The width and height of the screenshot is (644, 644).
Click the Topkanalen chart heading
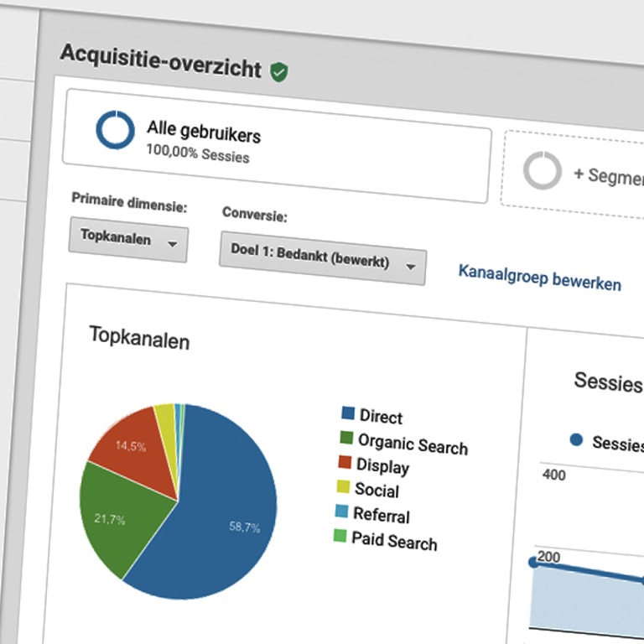tap(139, 338)
